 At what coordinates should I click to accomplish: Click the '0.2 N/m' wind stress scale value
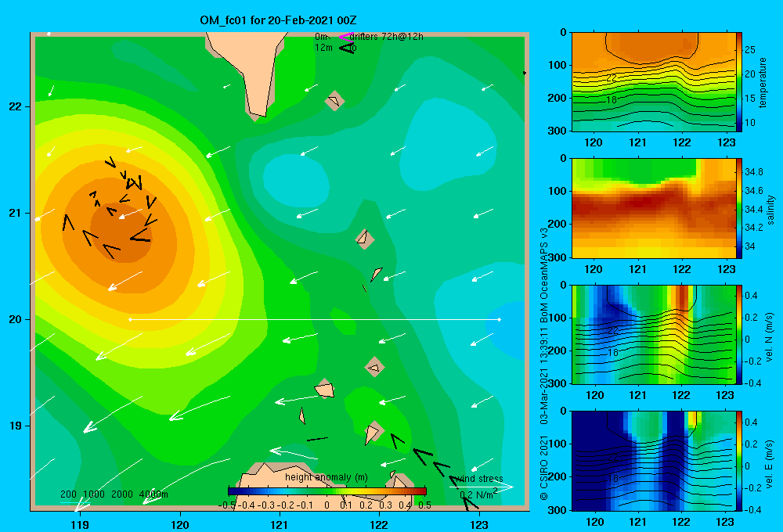(478, 494)
